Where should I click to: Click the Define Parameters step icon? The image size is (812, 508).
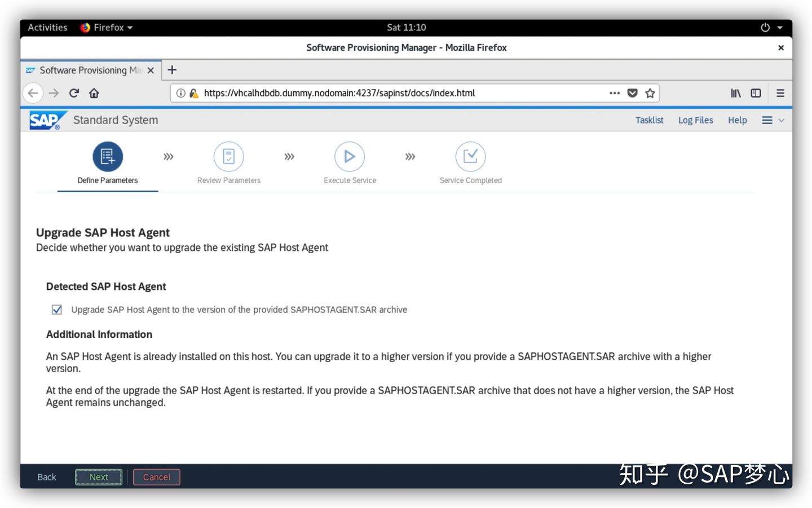[x=108, y=156]
